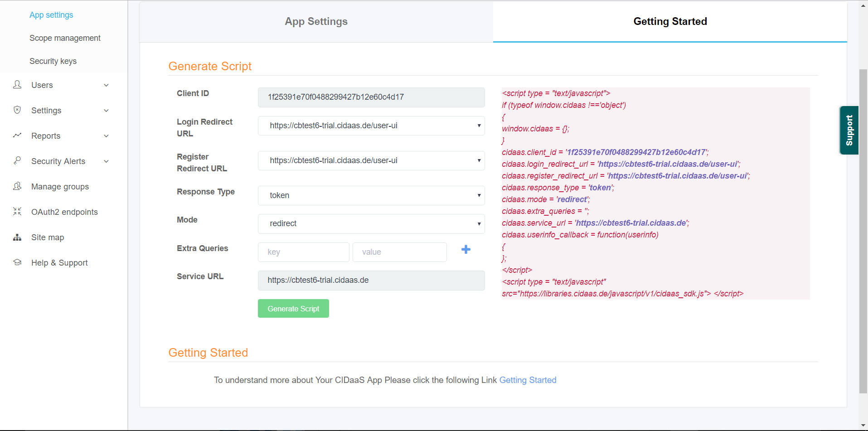Click the Site map hierarchy icon
This screenshot has width=868, height=431.
tap(17, 237)
